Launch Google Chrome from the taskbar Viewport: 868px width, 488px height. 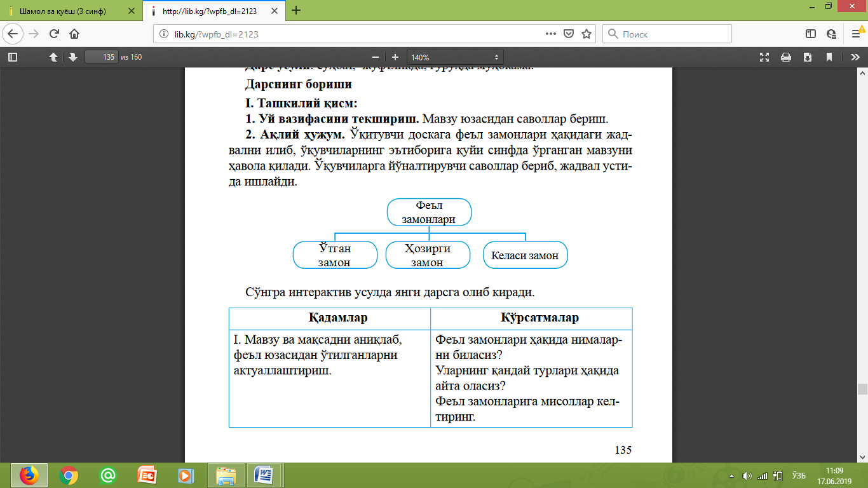coord(69,475)
